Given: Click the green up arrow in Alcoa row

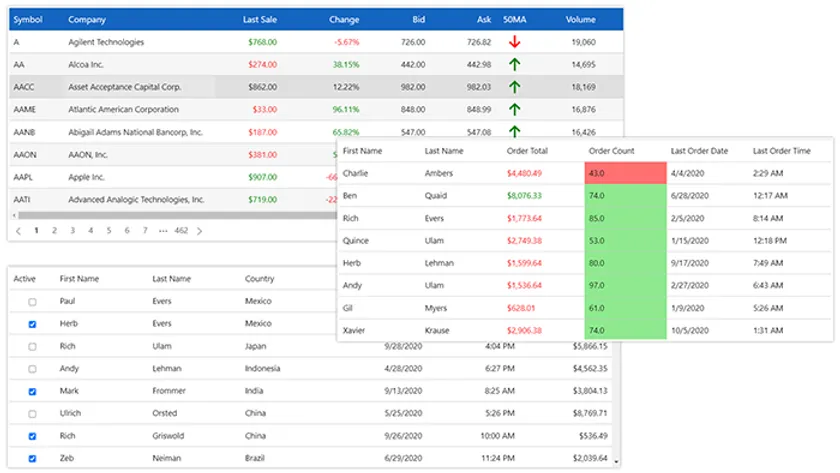Looking at the screenshot, I should coord(515,65).
